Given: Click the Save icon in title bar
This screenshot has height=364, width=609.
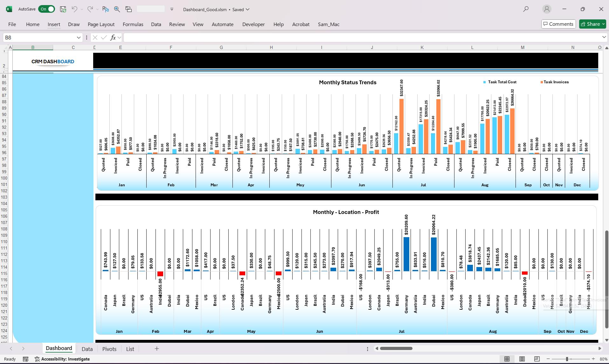Looking at the screenshot, I should point(63,9).
